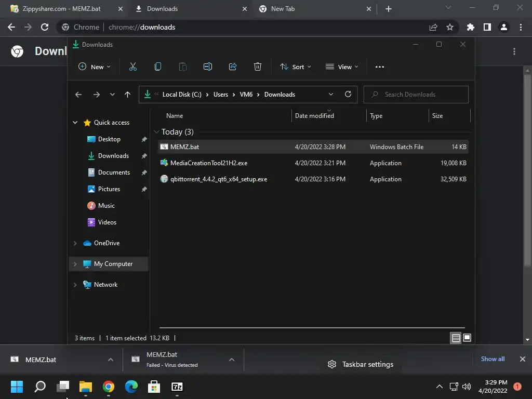Click the Rename icon in Explorer toolbar
This screenshot has height=399, width=532.
click(208, 67)
